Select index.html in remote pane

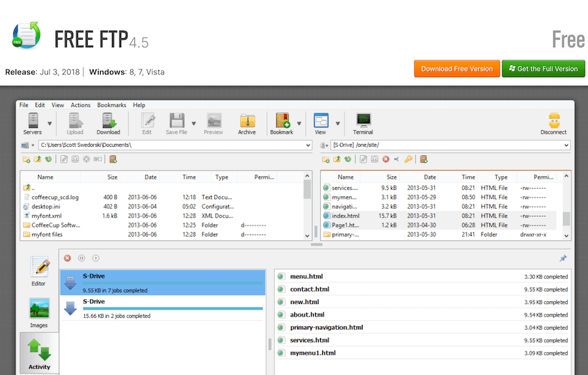pyautogui.click(x=439, y=216)
